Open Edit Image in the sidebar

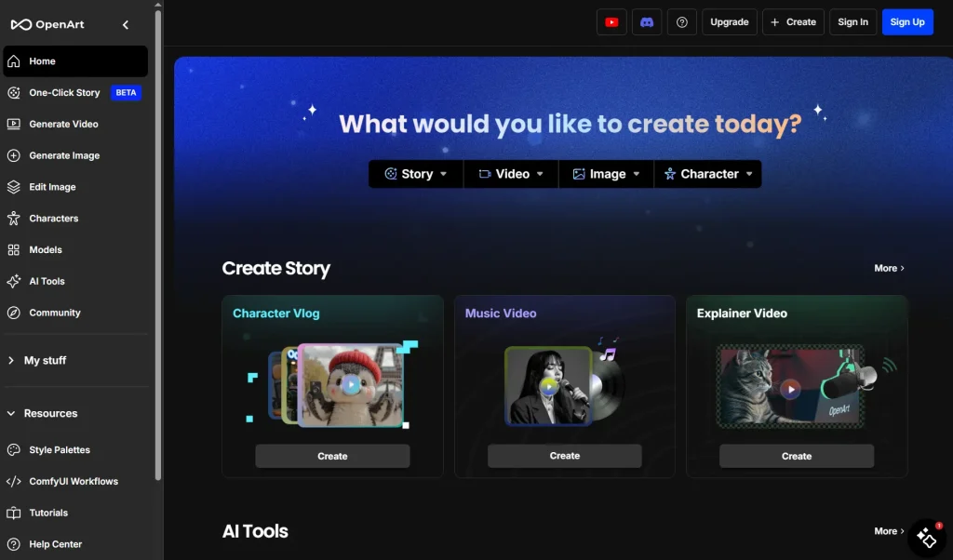[52, 187]
